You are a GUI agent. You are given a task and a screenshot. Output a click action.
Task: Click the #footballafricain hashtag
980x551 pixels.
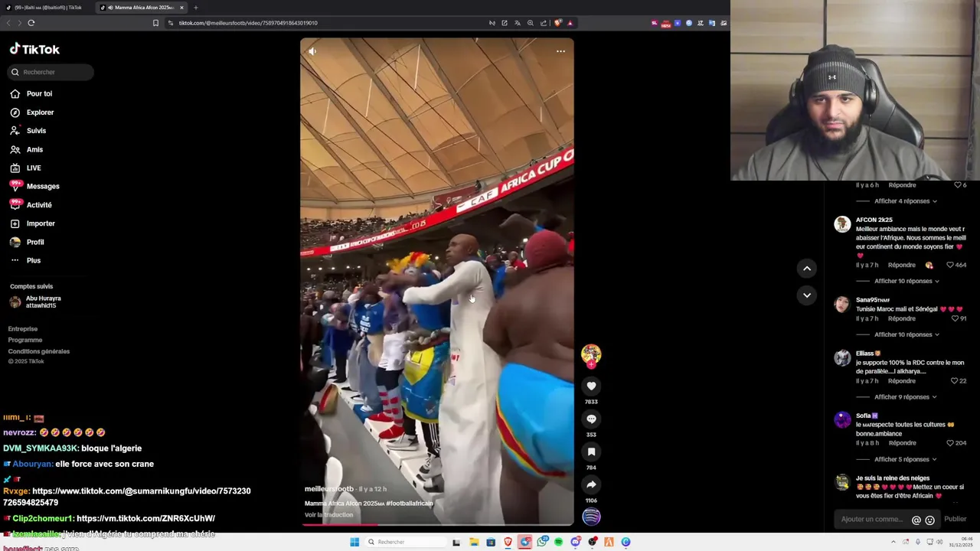click(x=410, y=504)
